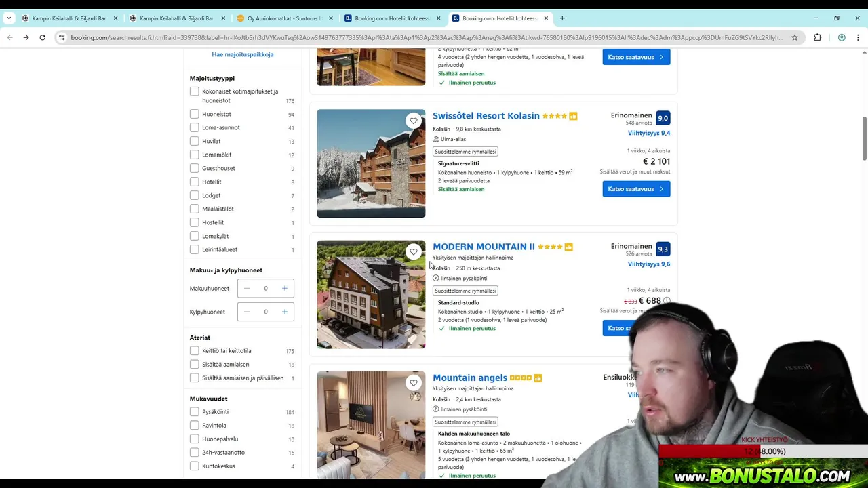Image resolution: width=868 pixels, height=488 pixels.
Task: Check the Kuntokeskus filter
Action: click(195, 466)
